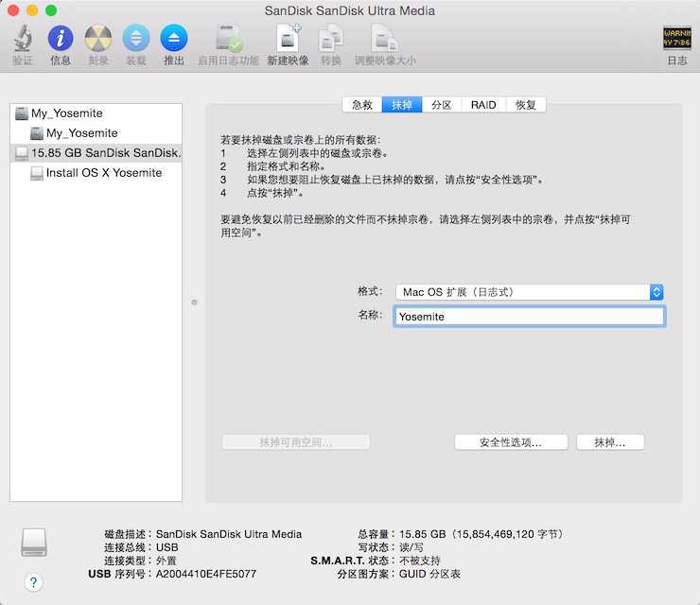Select the Erase (抹掉) tab
This screenshot has height=605, width=700.
click(x=402, y=105)
